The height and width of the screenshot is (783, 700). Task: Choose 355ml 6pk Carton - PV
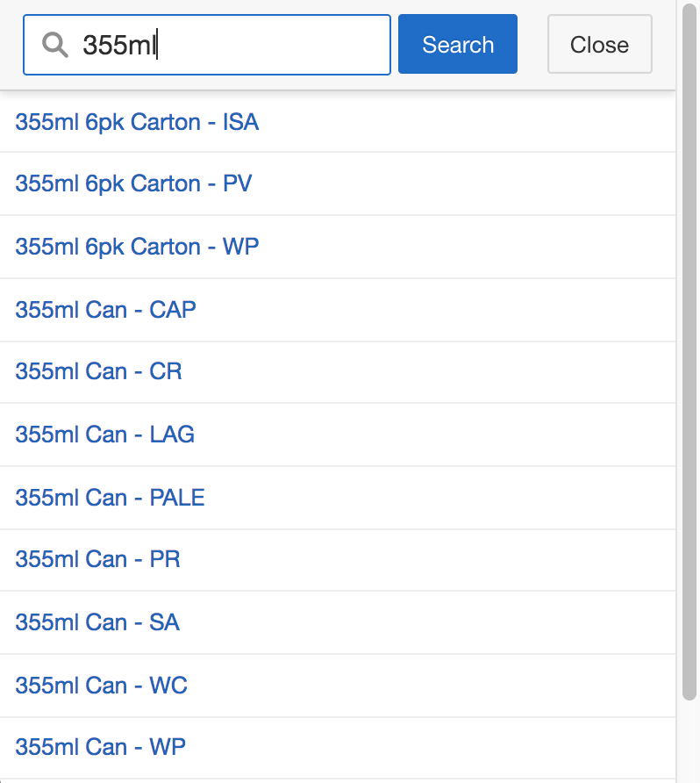coord(133,183)
